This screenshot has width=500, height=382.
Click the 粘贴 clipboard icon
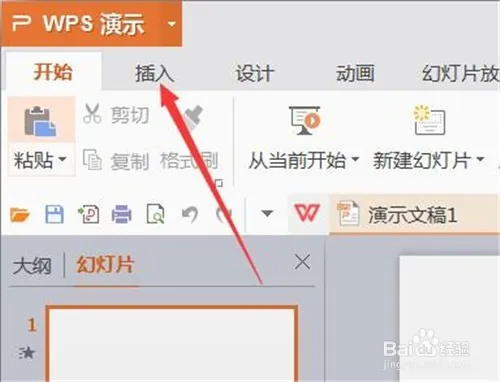pyautogui.click(x=40, y=121)
